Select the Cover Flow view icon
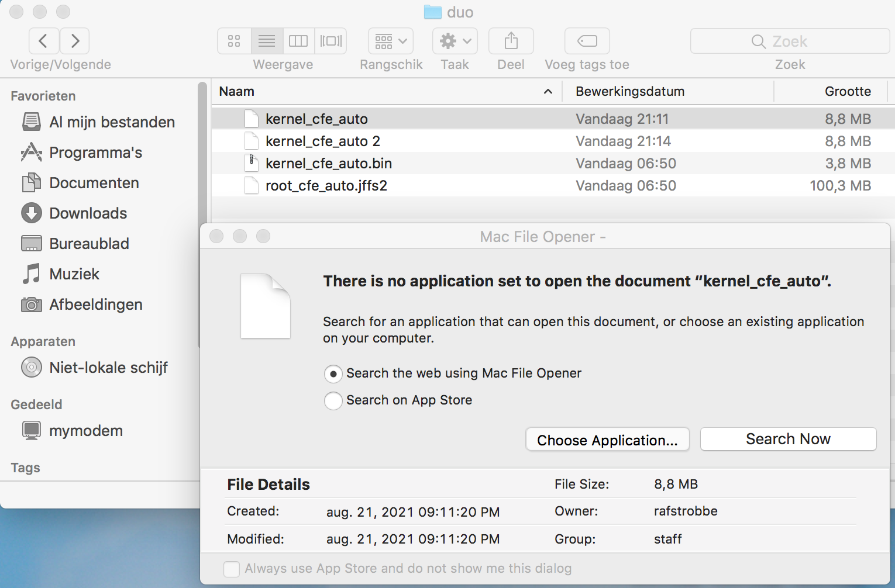The height and width of the screenshot is (588, 895). coord(331,41)
